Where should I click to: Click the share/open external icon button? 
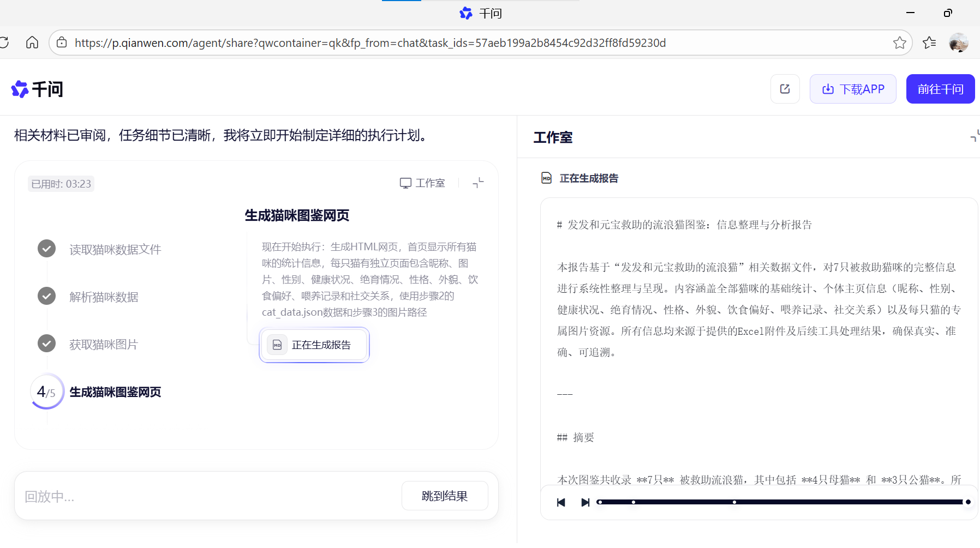pyautogui.click(x=785, y=89)
